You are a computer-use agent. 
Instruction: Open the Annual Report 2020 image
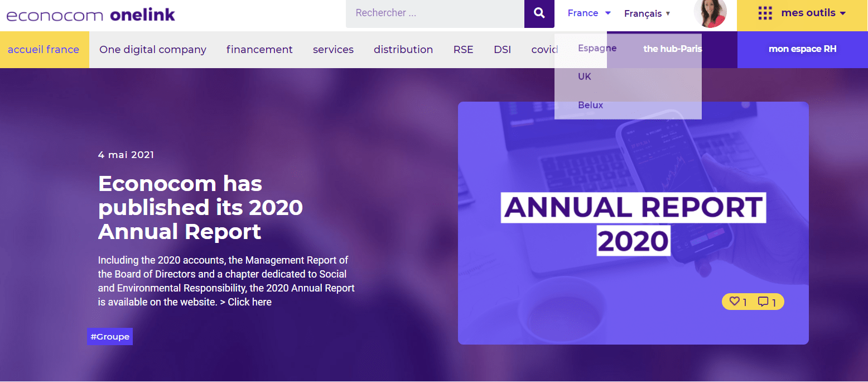pos(633,223)
